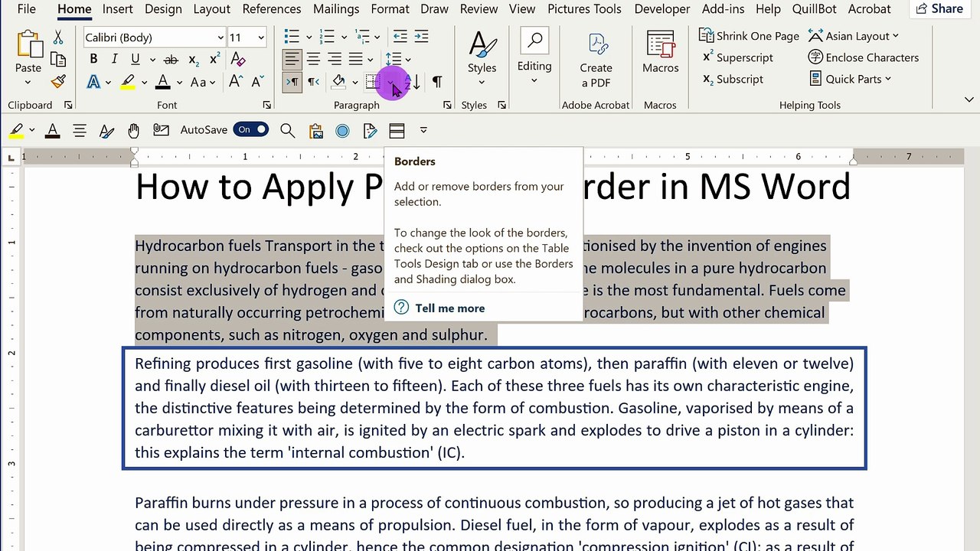Align text left
Screen dimensions: 980x551
point(292,59)
